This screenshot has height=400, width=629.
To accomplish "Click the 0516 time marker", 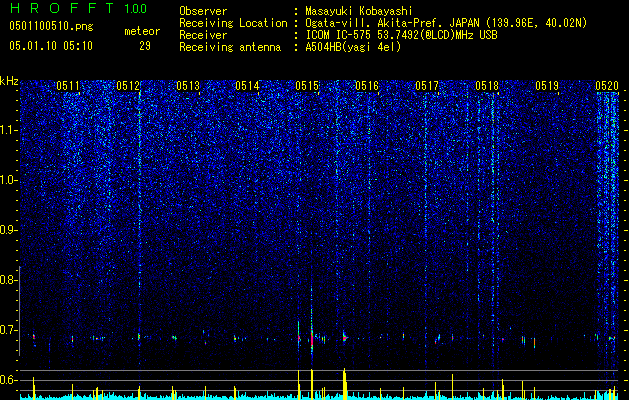I will click(x=367, y=85).
